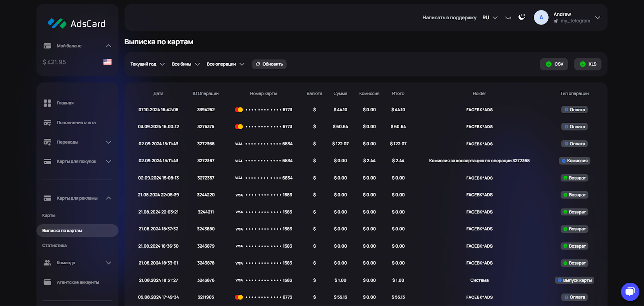Click the Команда people icon
644x306 pixels.
pos(47,263)
